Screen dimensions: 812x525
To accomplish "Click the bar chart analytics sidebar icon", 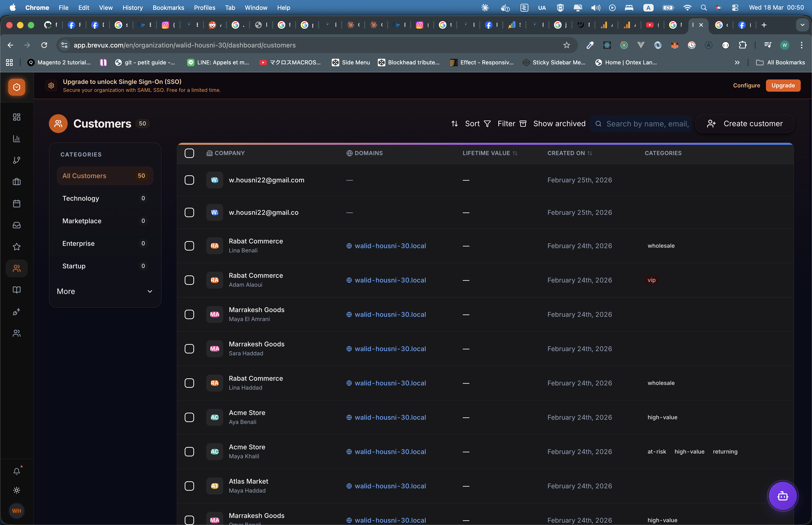I will pyautogui.click(x=16, y=138).
